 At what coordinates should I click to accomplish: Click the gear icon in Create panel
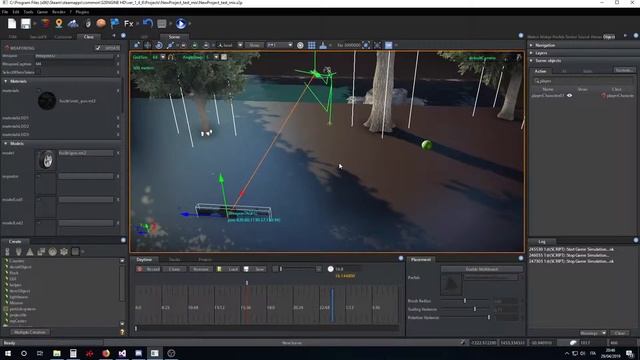pyautogui.click(x=64, y=252)
